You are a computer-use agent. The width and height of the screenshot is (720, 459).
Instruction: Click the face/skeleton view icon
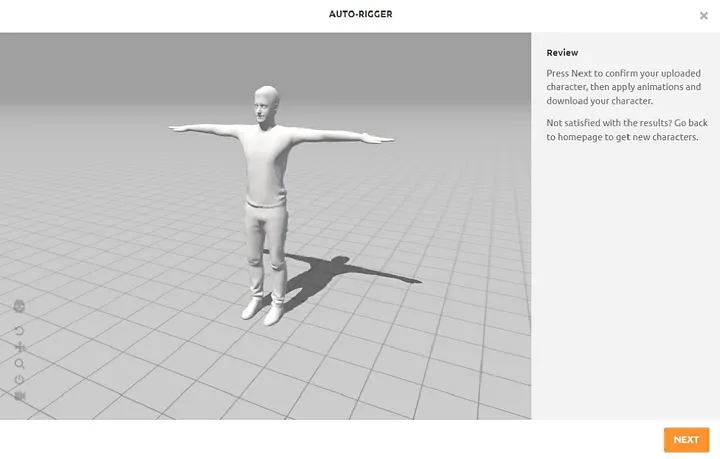(19, 306)
